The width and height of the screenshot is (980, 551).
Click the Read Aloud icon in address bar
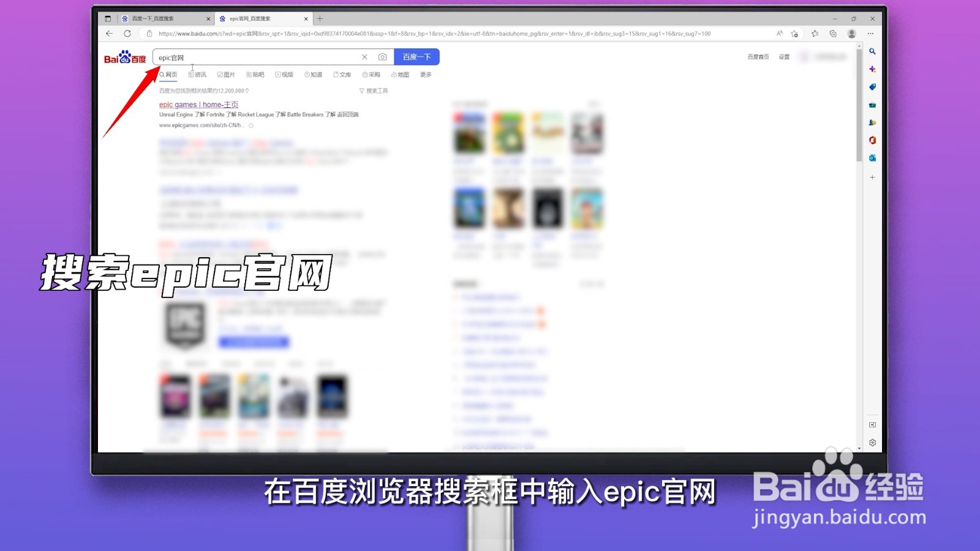[x=779, y=34]
